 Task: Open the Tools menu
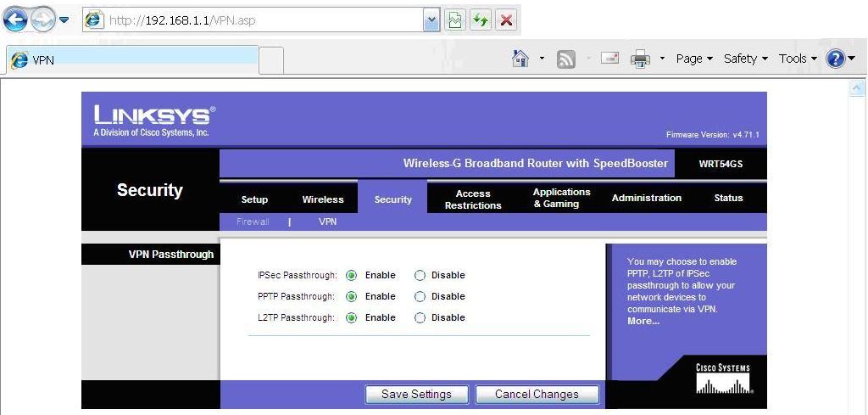tap(798, 59)
